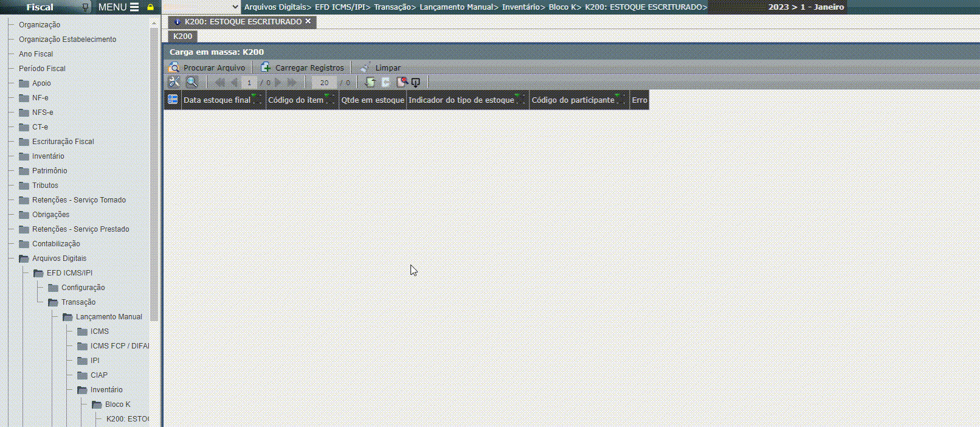Expand the Escrituração Fiscal folder
The image size is (980, 427).
24,142
